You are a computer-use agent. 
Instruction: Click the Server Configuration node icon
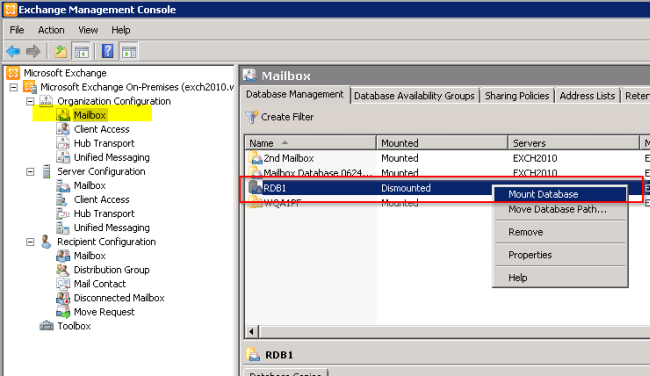coord(46,172)
